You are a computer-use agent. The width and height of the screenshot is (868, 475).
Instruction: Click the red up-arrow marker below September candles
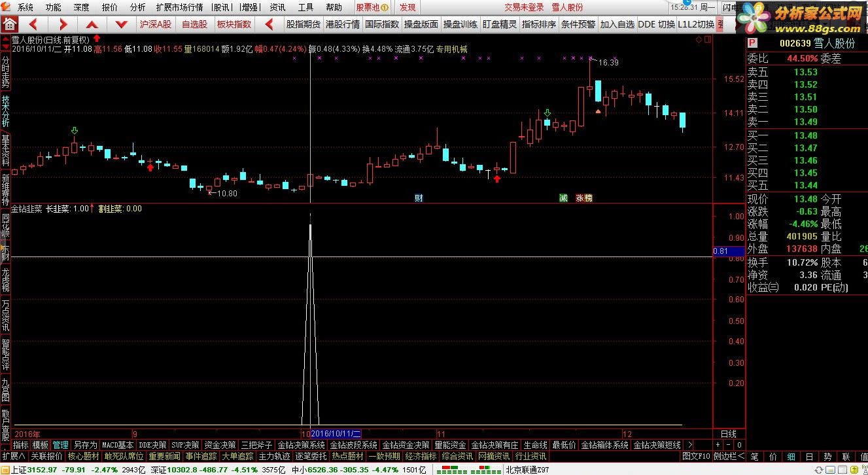150,167
